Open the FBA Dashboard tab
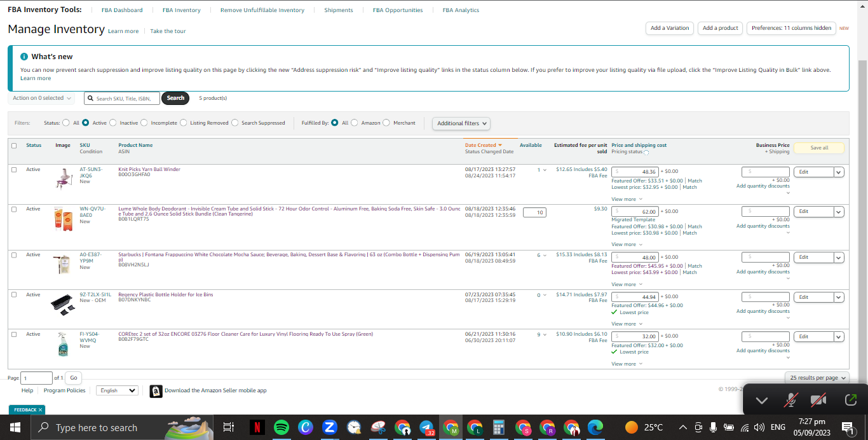Viewport: 868px width, 440px height. [x=122, y=10]
